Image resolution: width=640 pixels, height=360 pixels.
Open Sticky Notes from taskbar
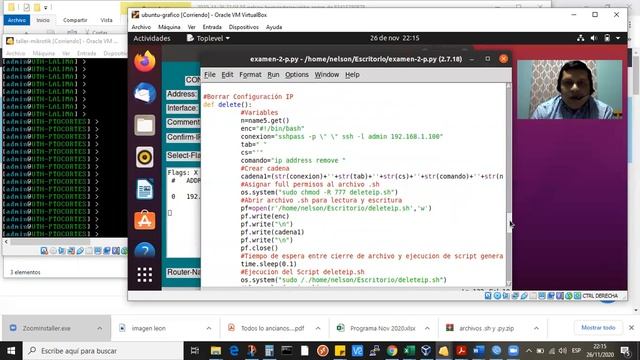[340, 351]
